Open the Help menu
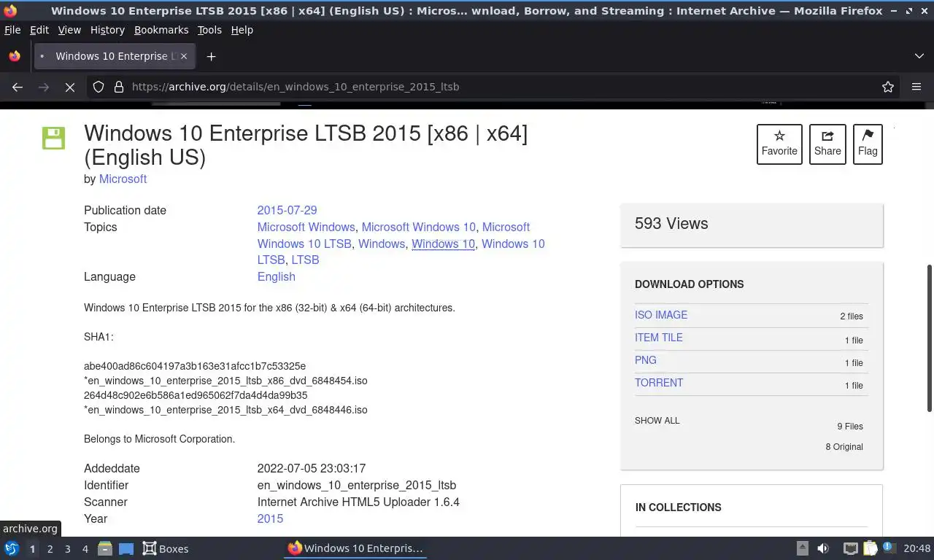This screenshot has width=934, height=560. pyautogui.click(x=242, y=30)
